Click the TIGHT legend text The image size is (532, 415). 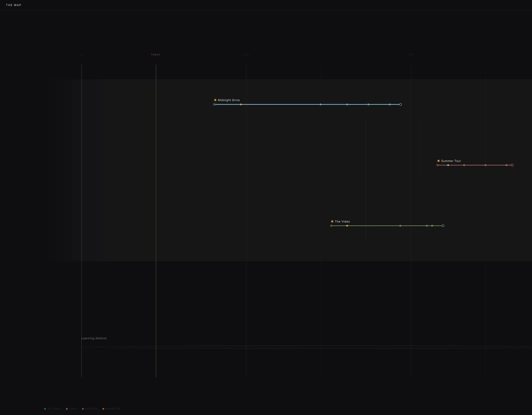[x=73, y=409]
